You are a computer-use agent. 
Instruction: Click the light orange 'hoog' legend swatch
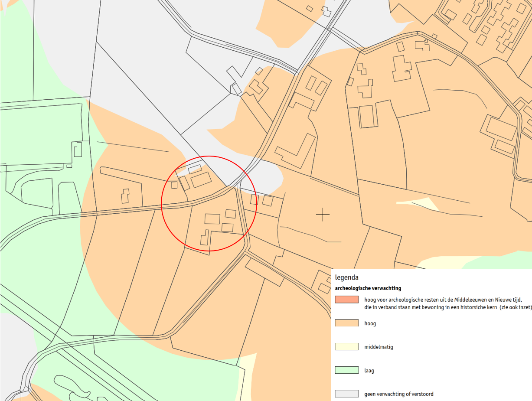[x=346, y=323]
